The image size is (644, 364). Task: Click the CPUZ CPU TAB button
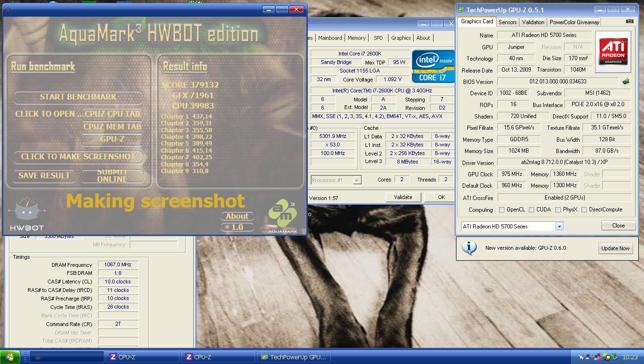coord(112,114)
